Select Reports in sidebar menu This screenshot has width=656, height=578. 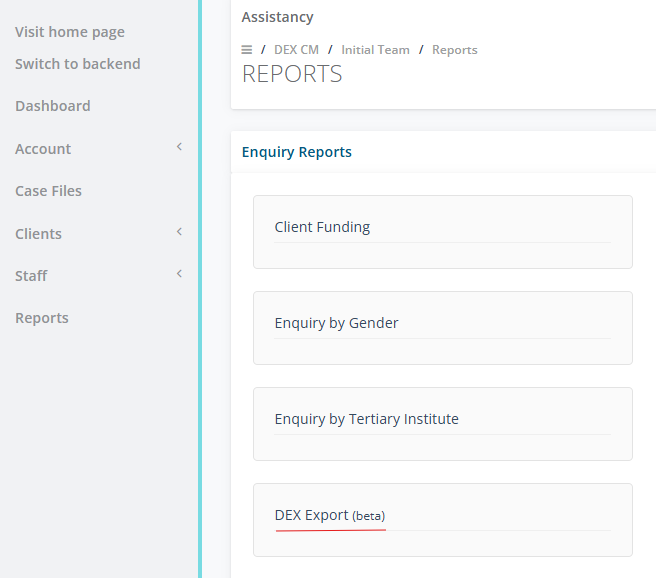(42, 318)
